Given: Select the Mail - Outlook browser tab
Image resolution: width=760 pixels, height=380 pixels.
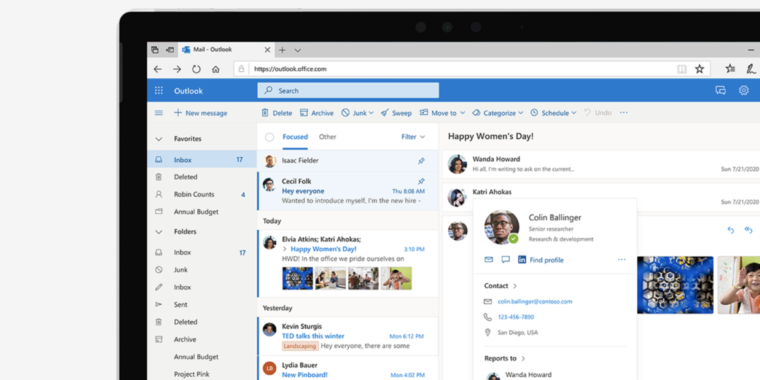Looking at the screenshot, I should (x=226, y=49).
